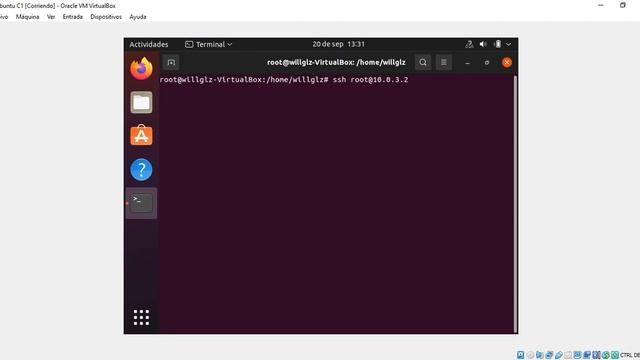
Task: Open the Ayuda menu in VirtualBox
Action: pos(138,17)
